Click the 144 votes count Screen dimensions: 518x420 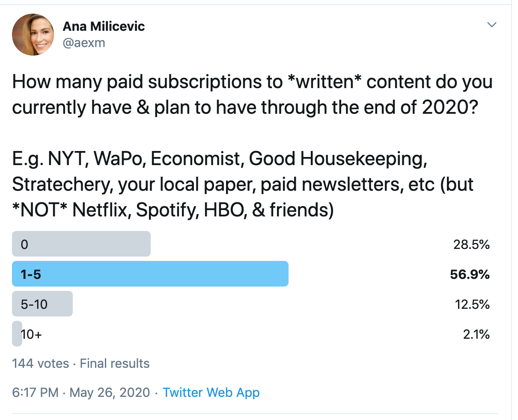click(40, 364)
